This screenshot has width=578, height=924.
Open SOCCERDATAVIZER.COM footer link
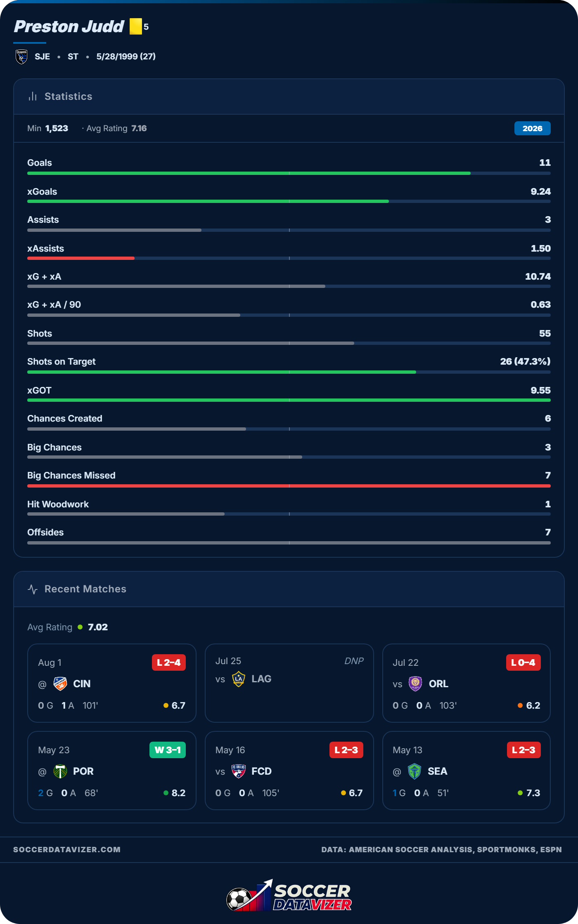pyautogui.click(x=67, y=850)
